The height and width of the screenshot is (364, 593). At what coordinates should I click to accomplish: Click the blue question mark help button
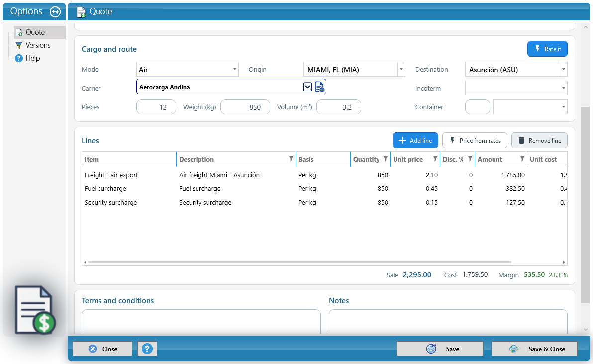[147, 349]
